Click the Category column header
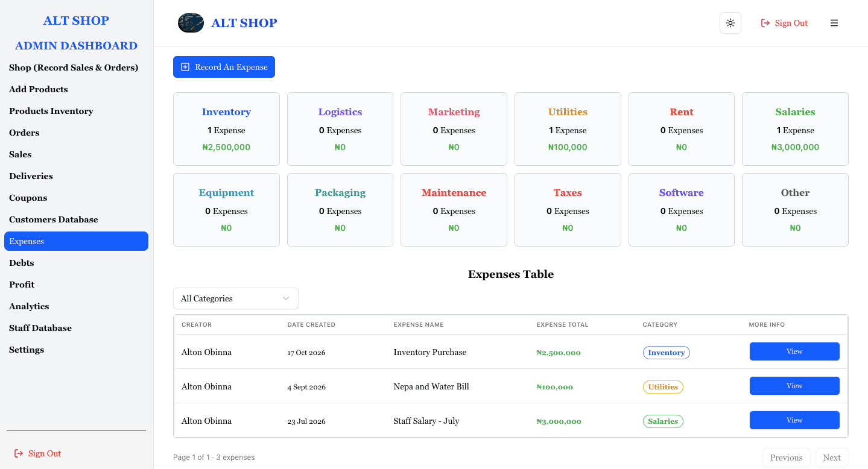 click(660, 324)
